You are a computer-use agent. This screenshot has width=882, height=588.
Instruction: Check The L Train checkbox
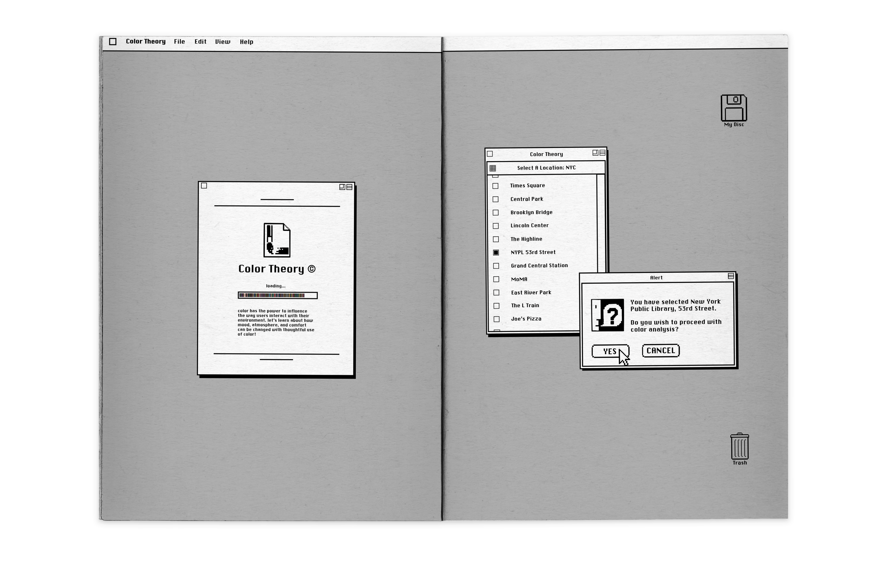pos(497,306)
